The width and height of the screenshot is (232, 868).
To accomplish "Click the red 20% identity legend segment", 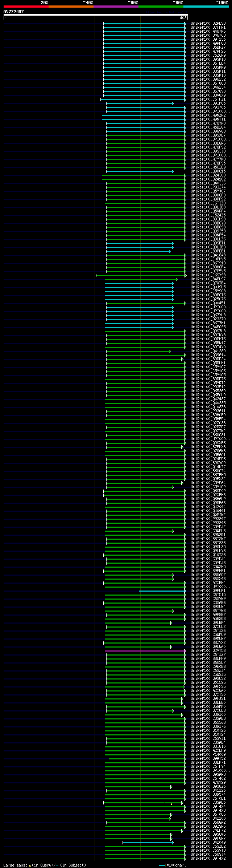I will point(26,6).
